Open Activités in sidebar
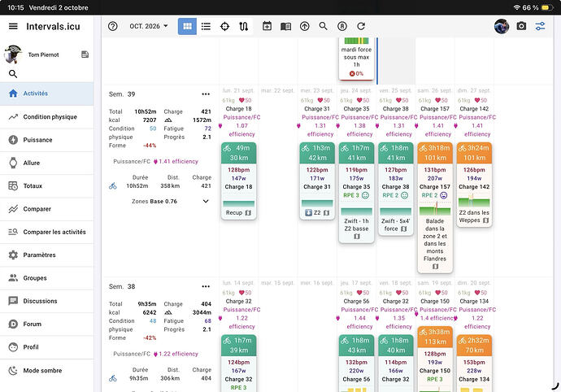561x392 pixels. point(47,94)
